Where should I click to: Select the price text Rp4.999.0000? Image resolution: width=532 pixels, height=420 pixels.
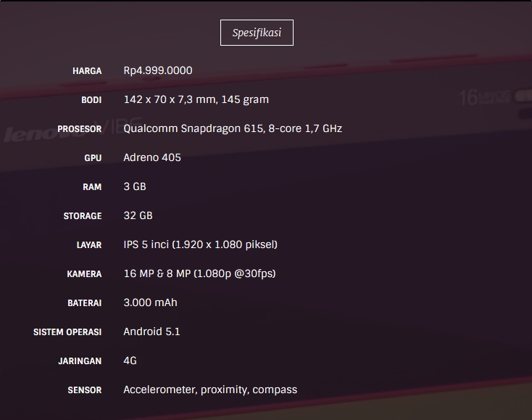point(158,70)
